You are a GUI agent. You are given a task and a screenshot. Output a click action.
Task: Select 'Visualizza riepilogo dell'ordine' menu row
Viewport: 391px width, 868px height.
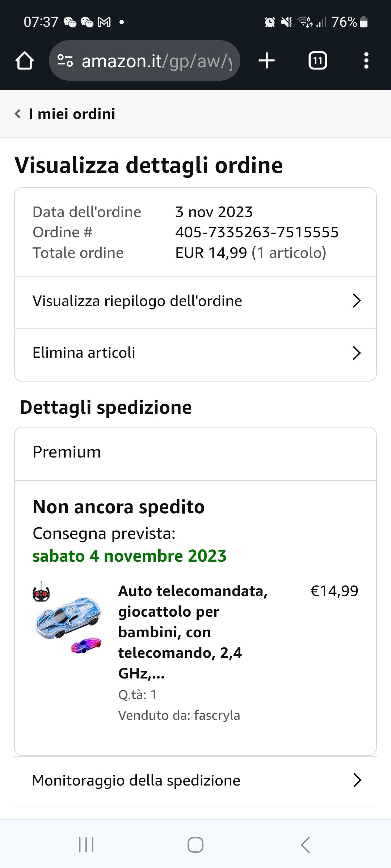(137, 301)
